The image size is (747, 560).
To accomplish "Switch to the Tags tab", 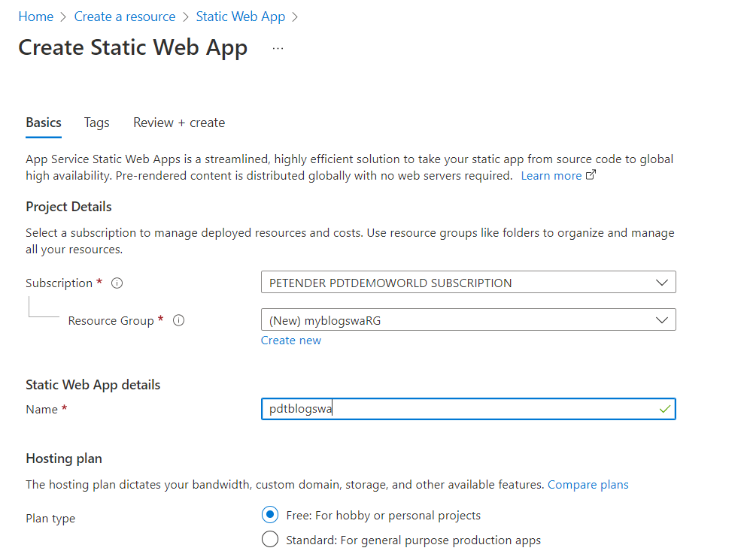I will 97,123.
